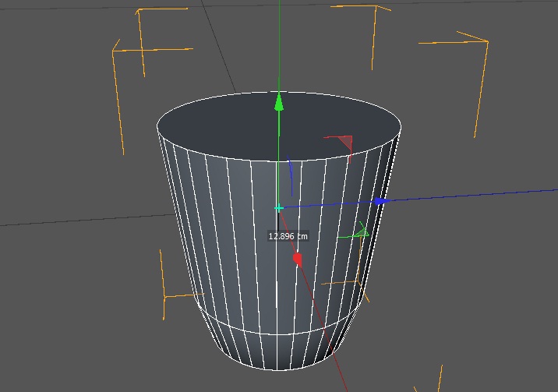Click the blue rotation arc handle

point(291,175)
